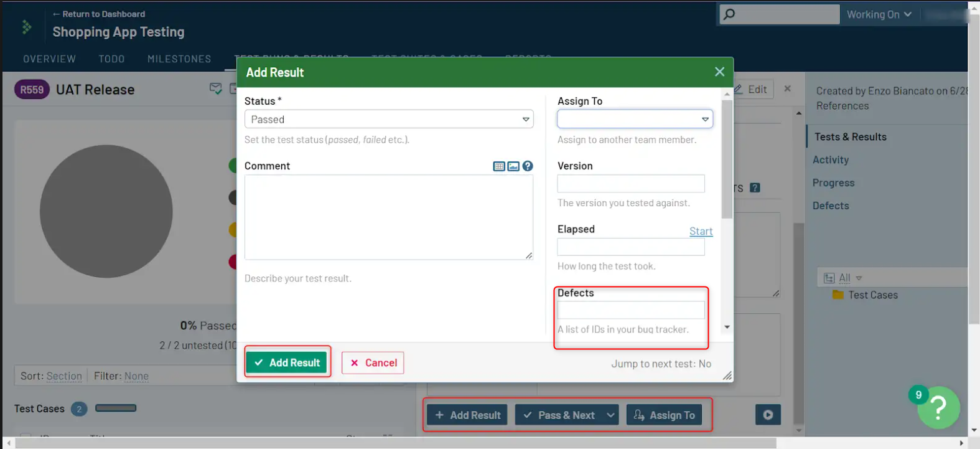This screenshot has height=449, width=980.
Task: Open the Working On menu
Action: pyautogui.click(x=879, y=14)
